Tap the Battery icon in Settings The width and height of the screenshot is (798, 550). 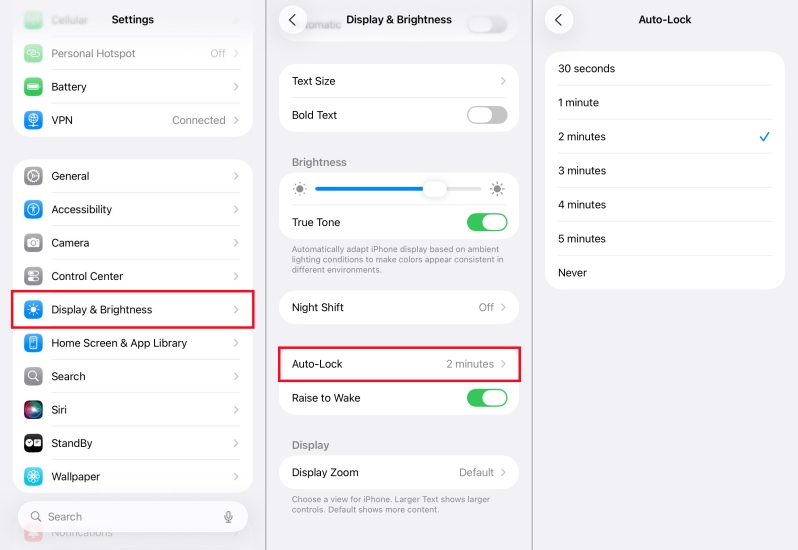coord(34,87)
